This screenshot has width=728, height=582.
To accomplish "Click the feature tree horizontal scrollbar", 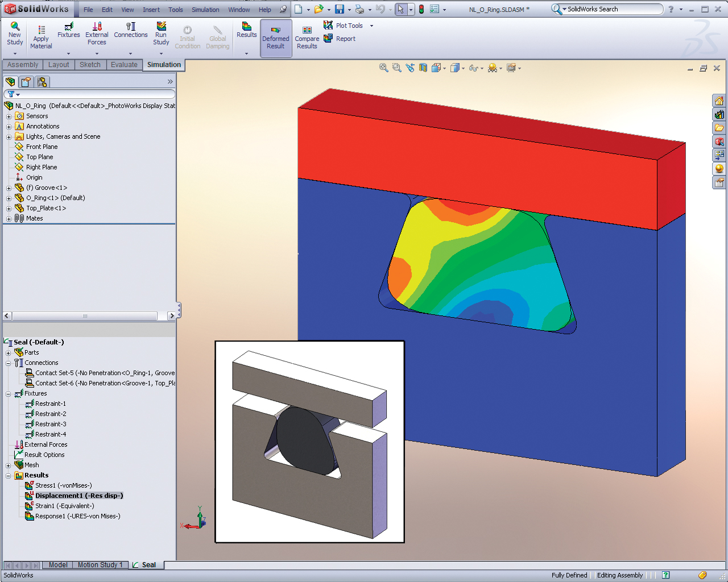I will click(85, 316).
